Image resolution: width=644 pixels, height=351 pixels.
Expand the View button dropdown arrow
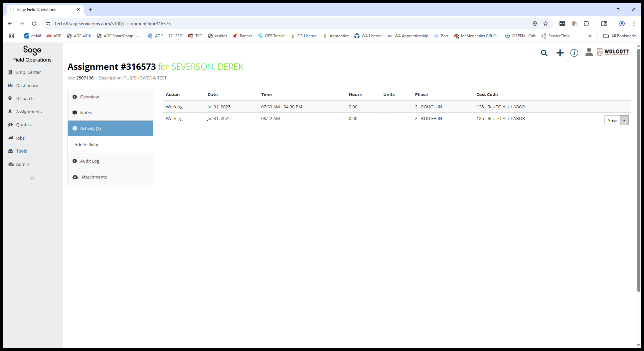click(x=624, y=120)
